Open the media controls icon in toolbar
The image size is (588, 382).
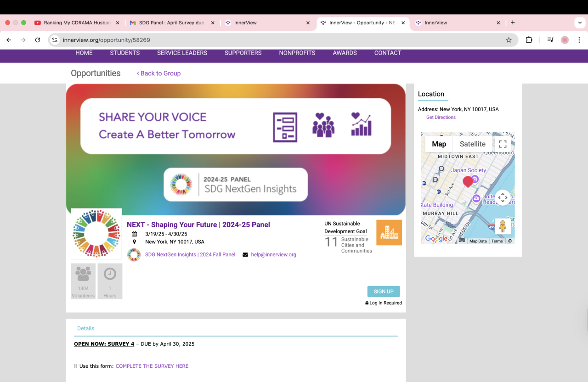pos(550,40)
